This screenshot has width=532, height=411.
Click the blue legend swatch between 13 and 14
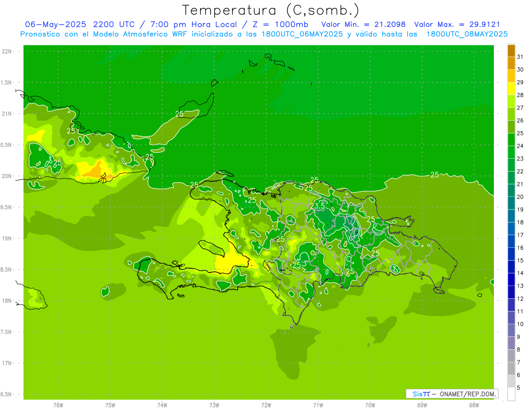(511, 280)
